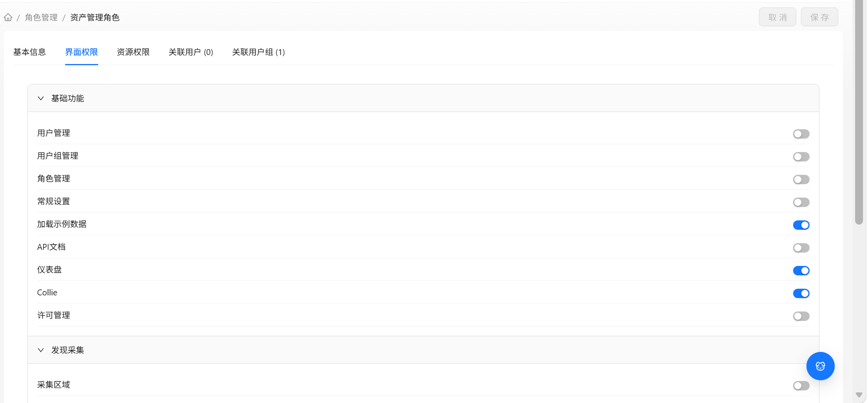Screen dimensions: 868x403
Task: Collapse the 基础功能 section chevron
Action: tap(41, 98)
